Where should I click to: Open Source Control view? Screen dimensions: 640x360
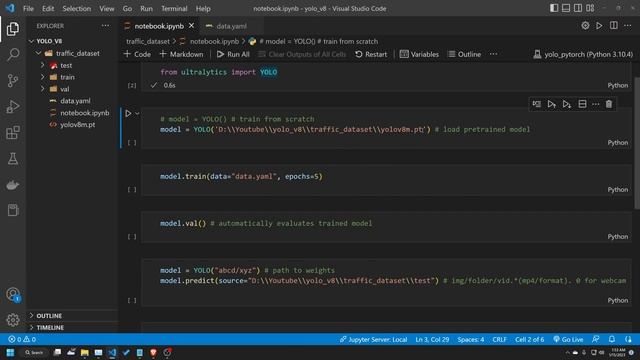pyautogui.click(x=13, y=80)
